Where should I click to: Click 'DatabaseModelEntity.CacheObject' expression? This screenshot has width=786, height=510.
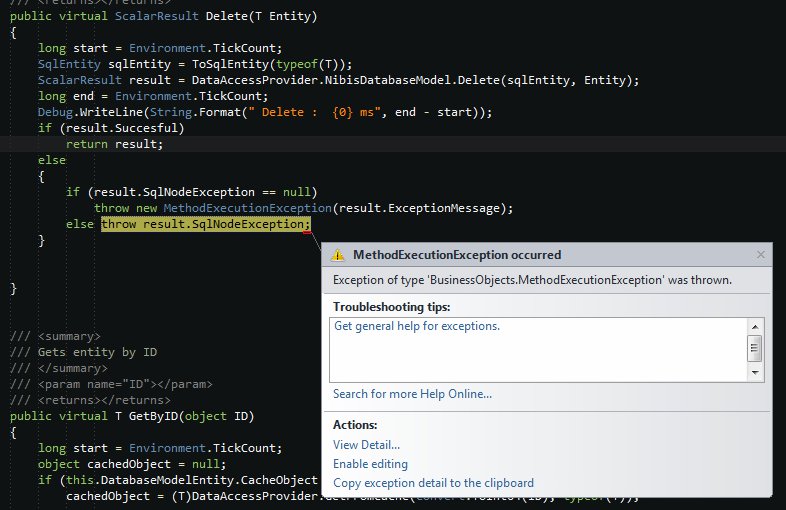[x=209, y=480]
